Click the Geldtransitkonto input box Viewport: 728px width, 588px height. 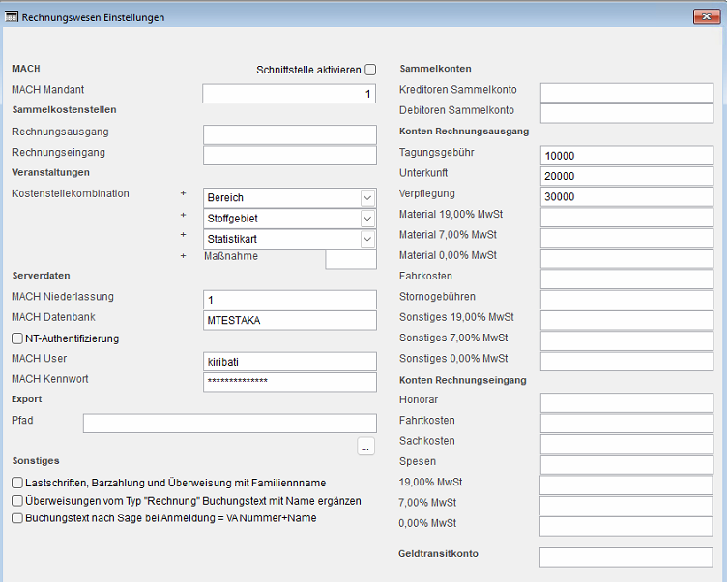pyautogui.click(x=626, y=557)
